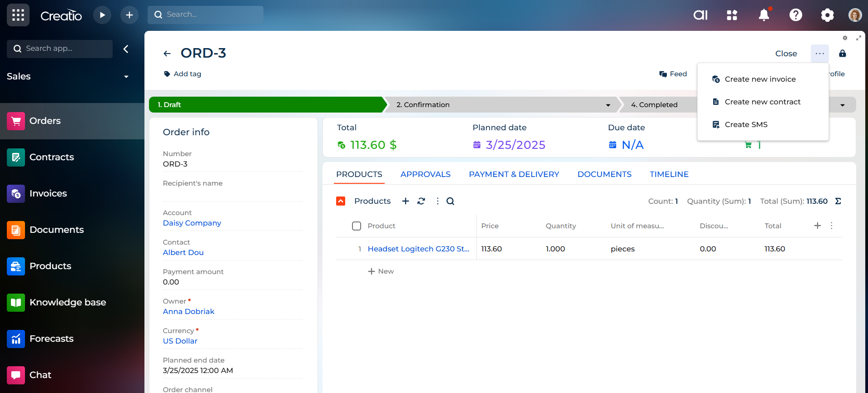868x393 pixels.
Task: Click the Price cell 113.60
Action: coord(492,249)
